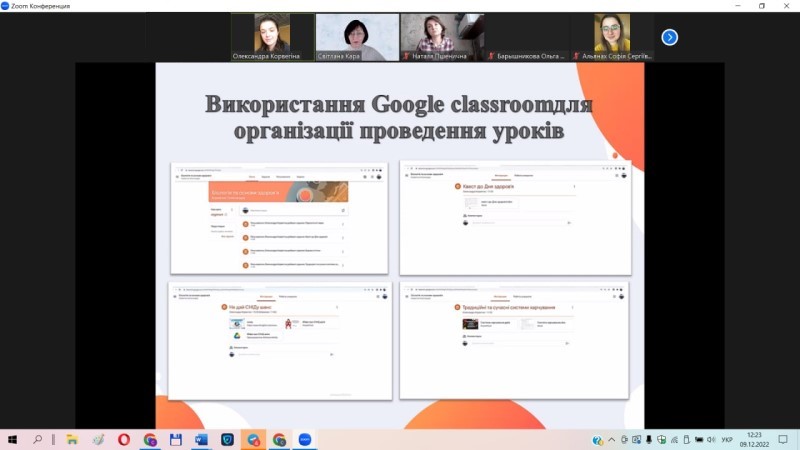Switch to second Chrome window in taskbar
The image size is (800, 450).
[279, 439]
